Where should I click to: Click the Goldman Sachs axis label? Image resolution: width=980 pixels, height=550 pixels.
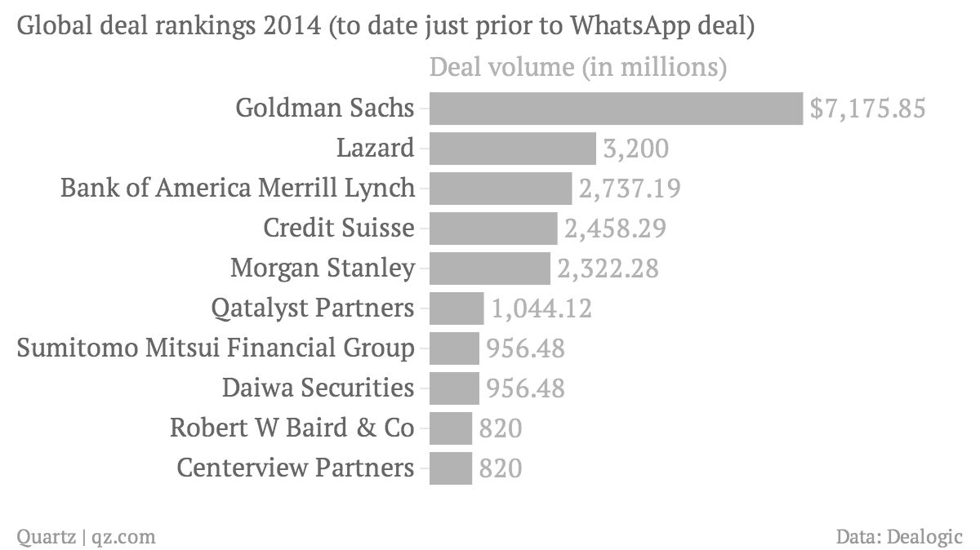(325, 107)
